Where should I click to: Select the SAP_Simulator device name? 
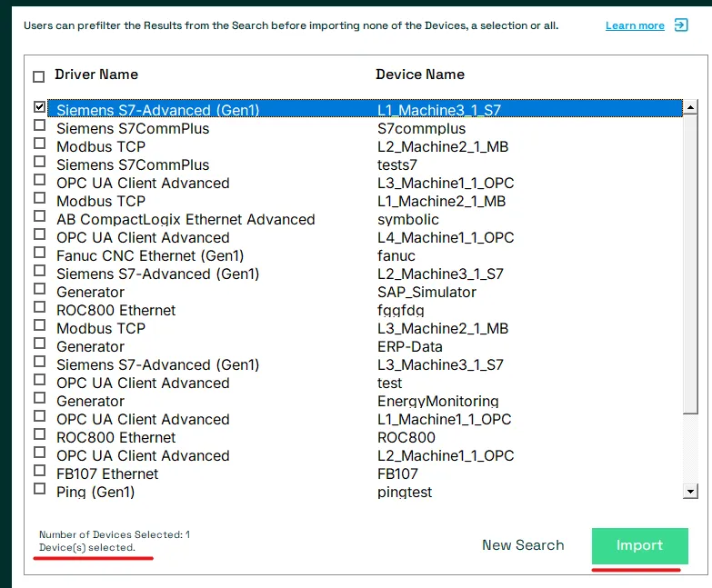point(426,292)
